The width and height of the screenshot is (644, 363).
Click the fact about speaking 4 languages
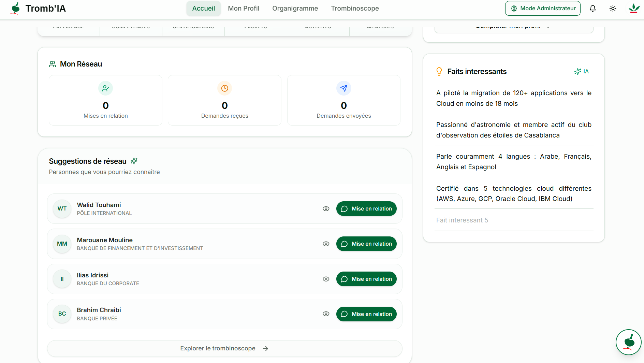tap(514, 162)
